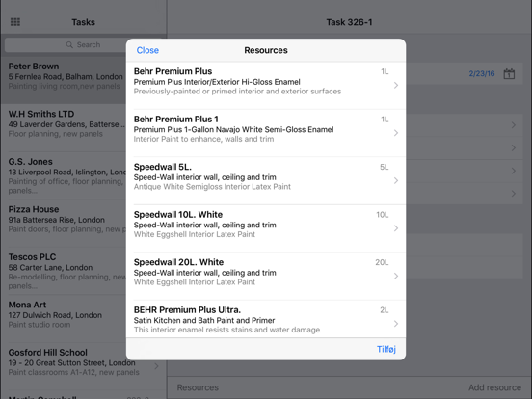Image resolution: width=532 pixels, height=399 pixels.
Task: Tap the Tilføj button
Action: click(x=386, y=349)
